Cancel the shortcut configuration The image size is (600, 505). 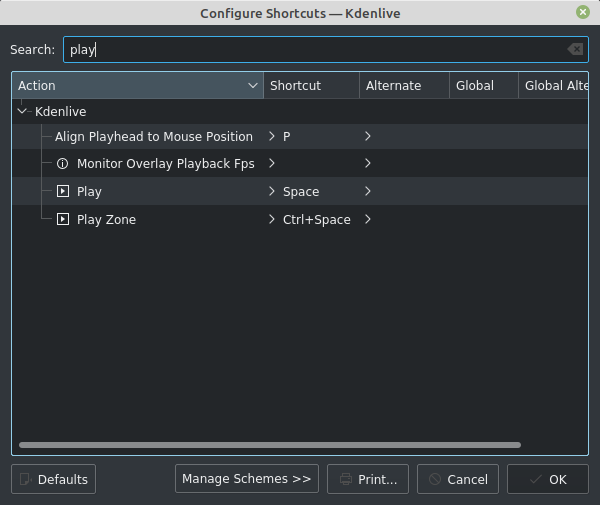coord(458,479)
